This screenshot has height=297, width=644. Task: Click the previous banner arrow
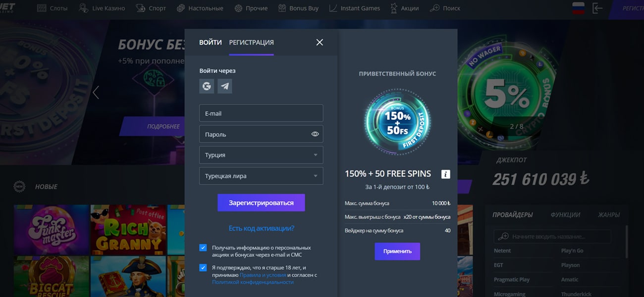96,92
